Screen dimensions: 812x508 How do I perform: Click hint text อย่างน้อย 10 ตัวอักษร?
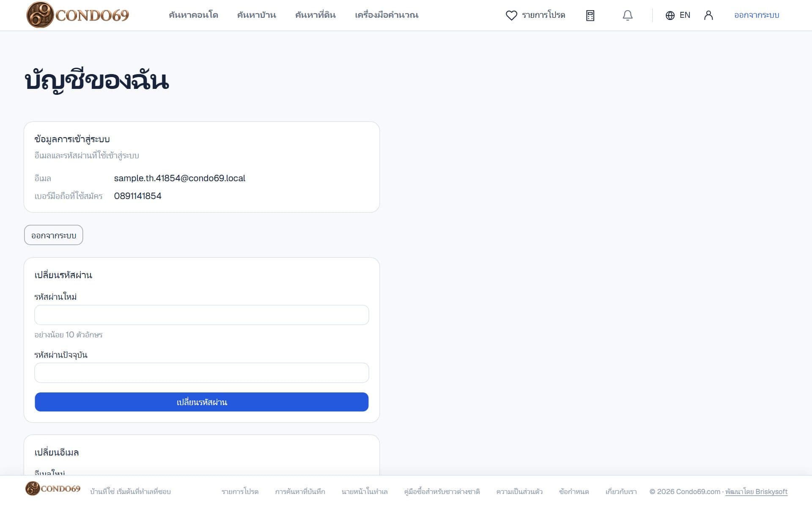tap(69, 334)
